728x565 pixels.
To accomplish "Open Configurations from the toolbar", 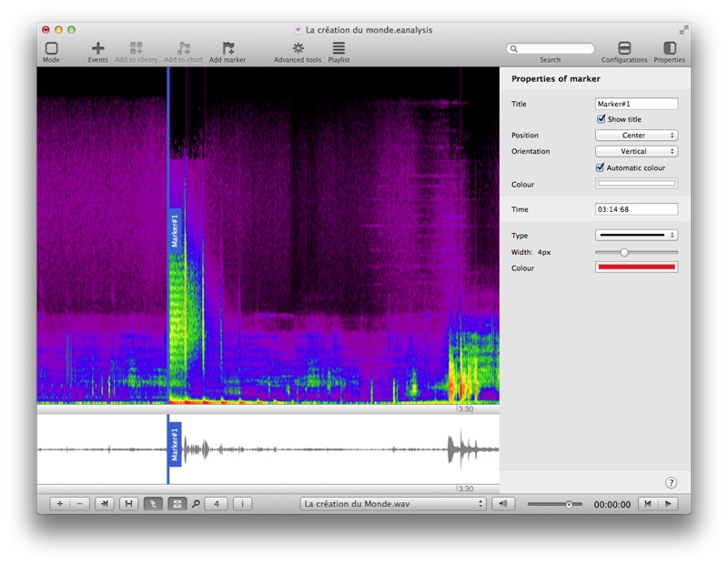I will [624, 48].
